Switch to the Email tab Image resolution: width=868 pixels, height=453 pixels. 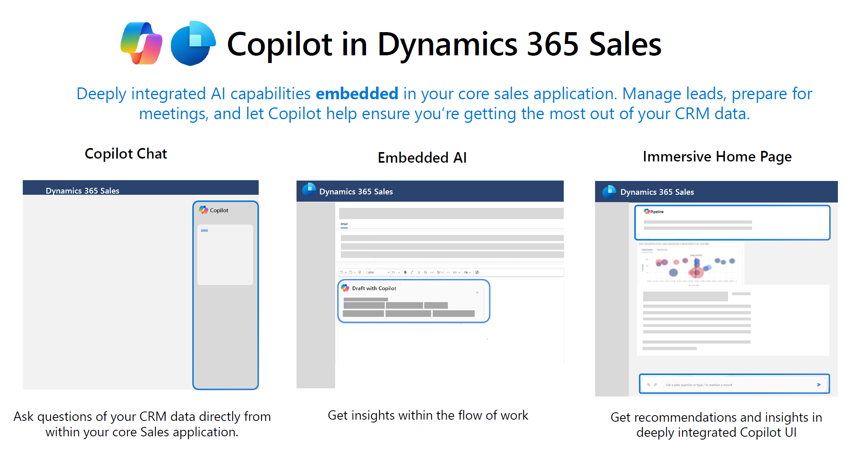pos(344,224)
